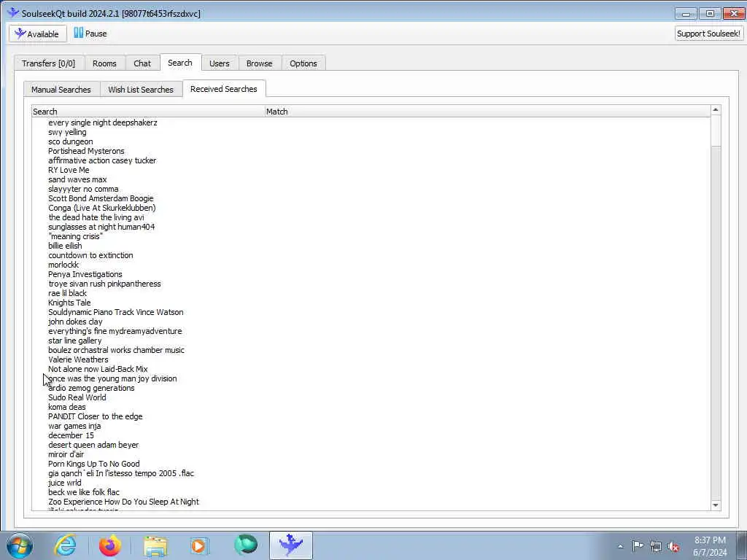The height and width of the screenshot is (560, 747).
Task: Open Windows Media Player from the taskbar
Action: pos(199,545)
